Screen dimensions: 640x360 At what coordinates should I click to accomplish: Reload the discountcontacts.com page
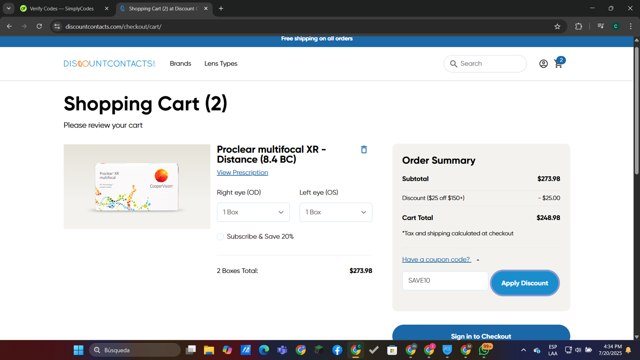39,27
